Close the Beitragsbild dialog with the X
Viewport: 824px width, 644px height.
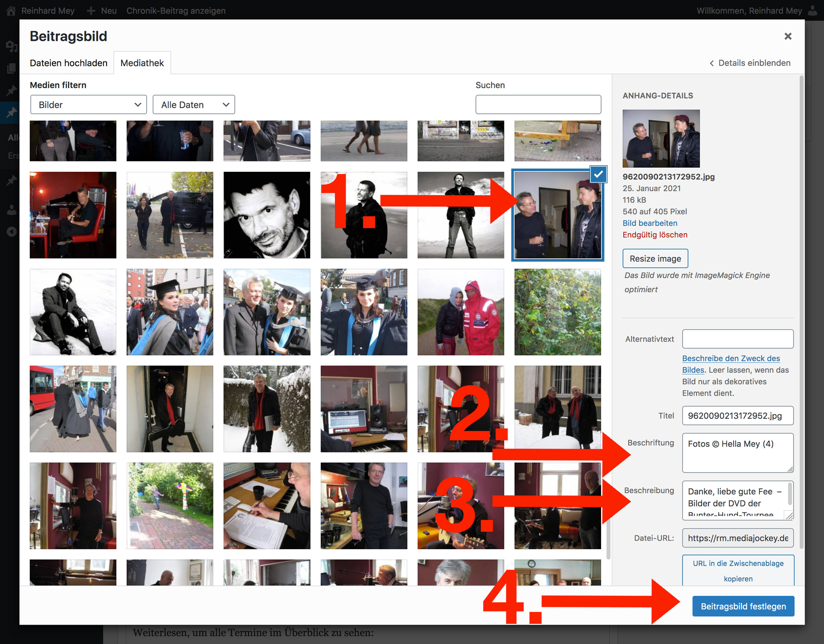(x=788, y=36)
